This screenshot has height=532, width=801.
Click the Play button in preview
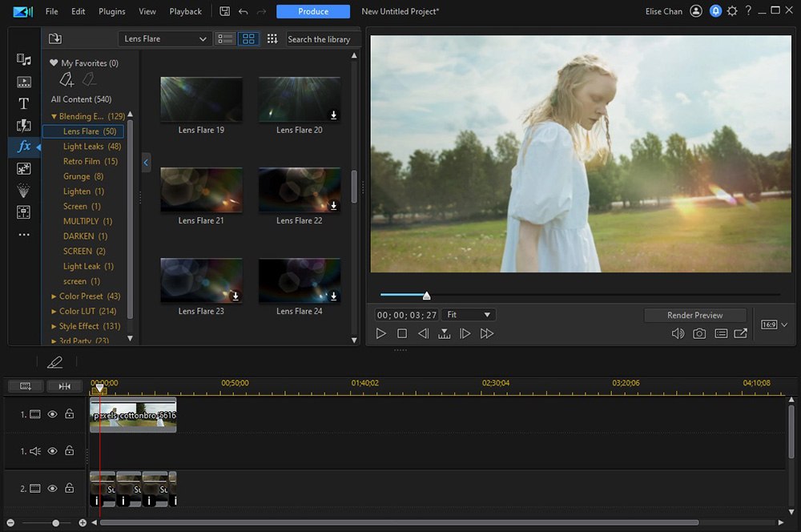(381, 333)
